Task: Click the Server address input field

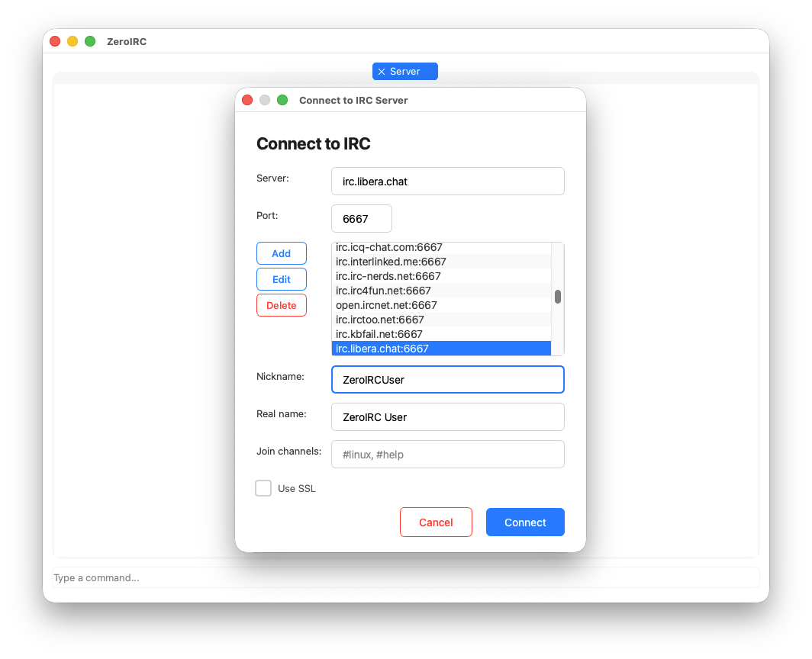Action: pyautogui.click(x=447, y=182)
